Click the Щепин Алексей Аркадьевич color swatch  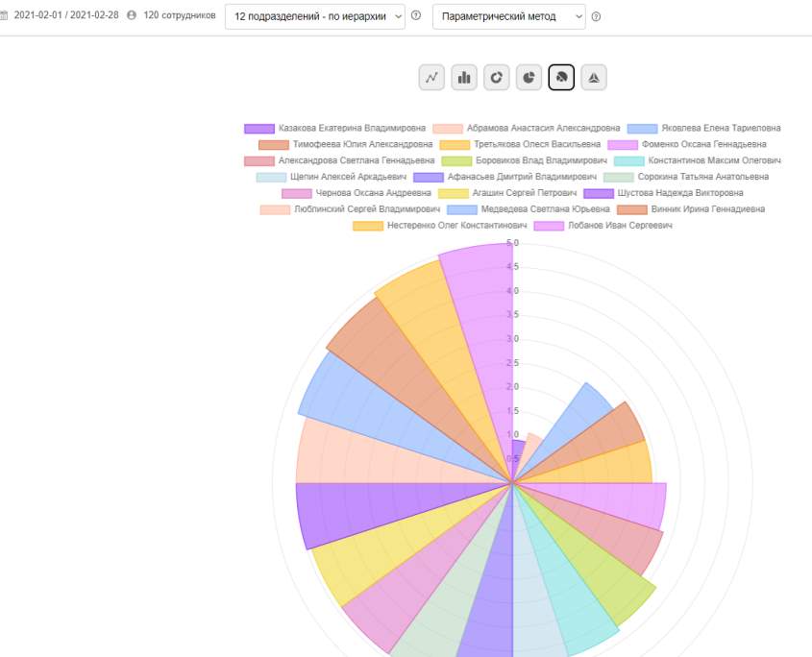tap(271, 177)
